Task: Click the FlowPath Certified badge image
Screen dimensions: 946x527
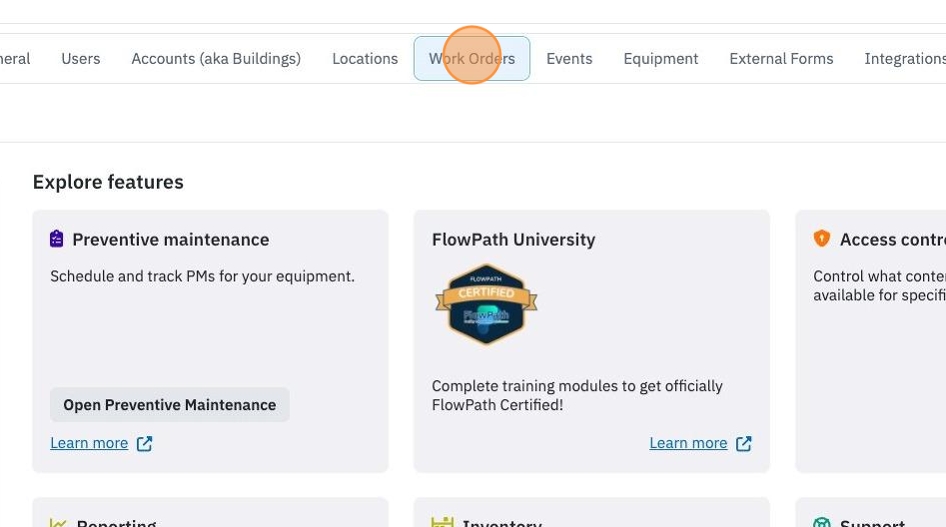Action: (x=486, y=305)
